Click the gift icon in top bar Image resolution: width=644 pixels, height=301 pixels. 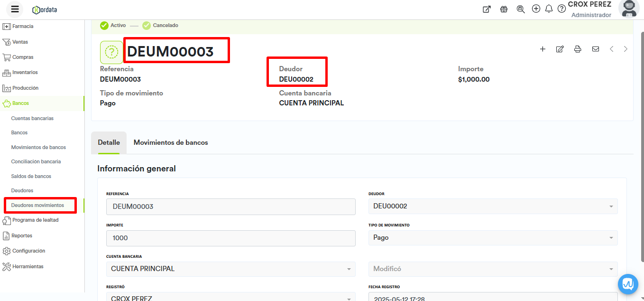[504, 9]
